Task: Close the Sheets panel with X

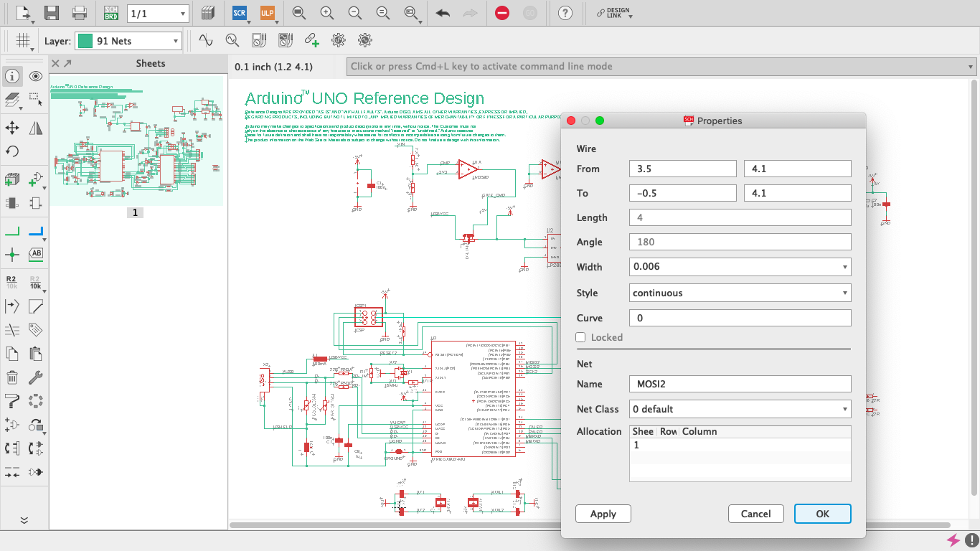Action: tap(55, 64)
